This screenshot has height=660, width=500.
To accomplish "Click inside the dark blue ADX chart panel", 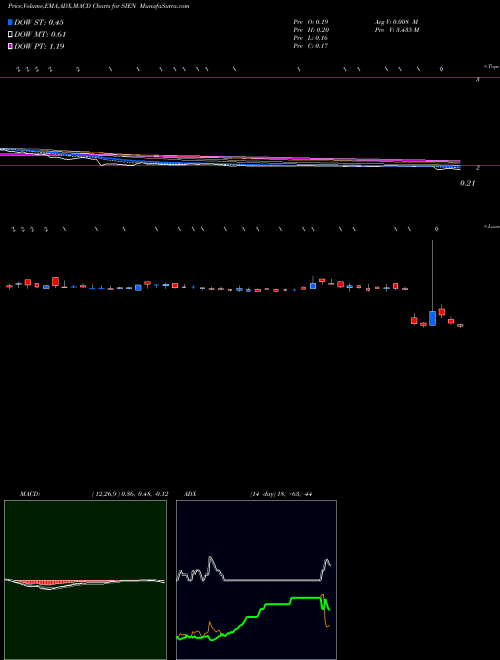I will point(256,580).
